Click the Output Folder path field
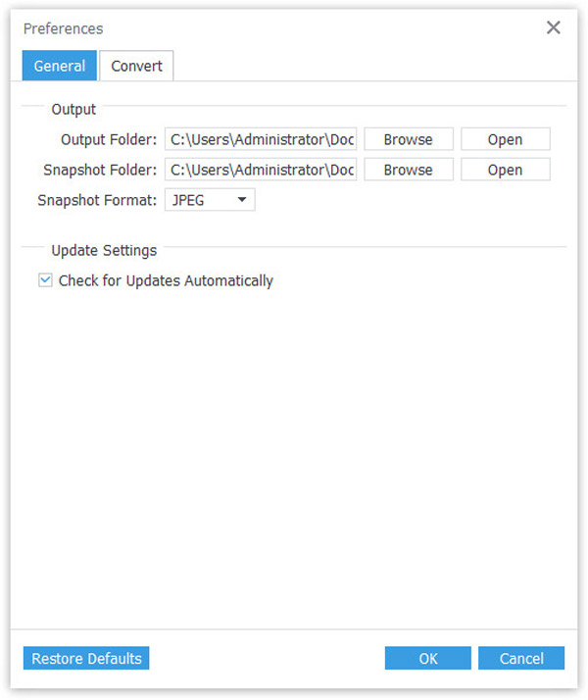The image size is (588, 700). 261,139
